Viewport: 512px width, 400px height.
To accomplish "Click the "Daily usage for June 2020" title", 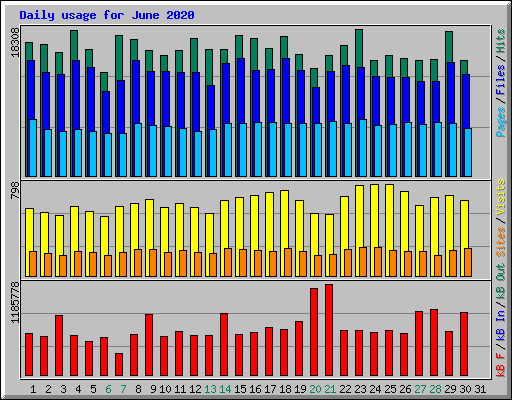I will pyautogui.click(x=107, y=15).
